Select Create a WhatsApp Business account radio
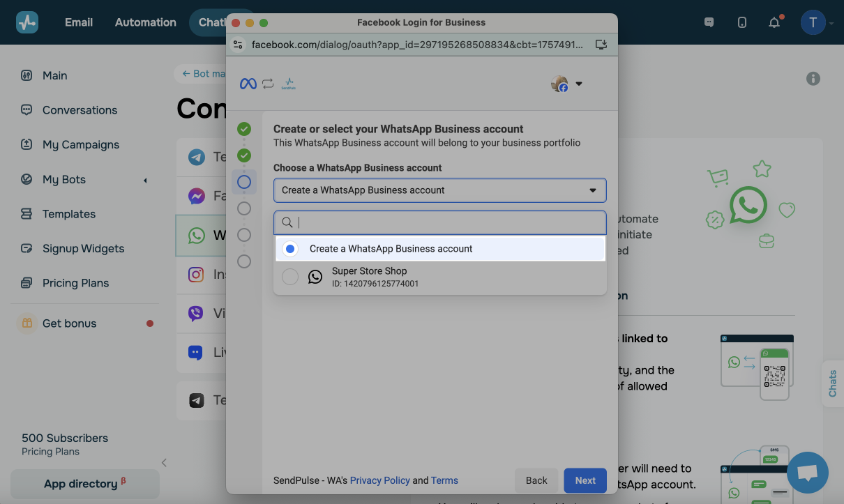844x504 pixels. point(290,249)
